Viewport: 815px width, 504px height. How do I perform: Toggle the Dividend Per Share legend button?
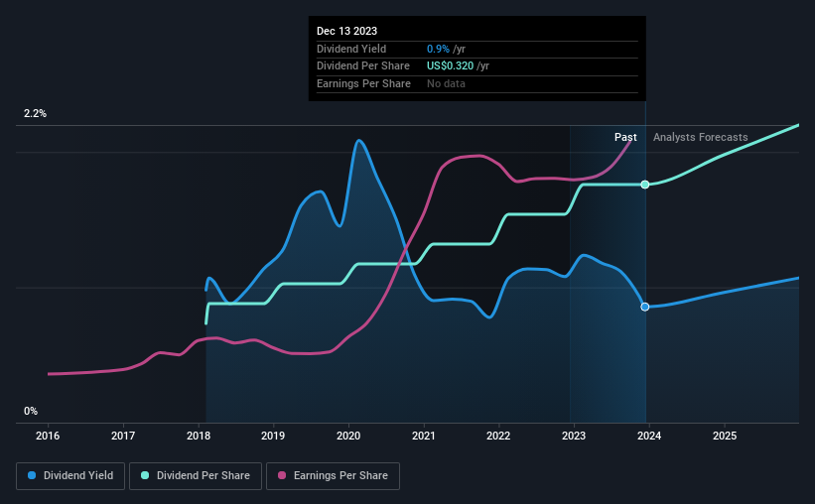click(x=196, y=475)
